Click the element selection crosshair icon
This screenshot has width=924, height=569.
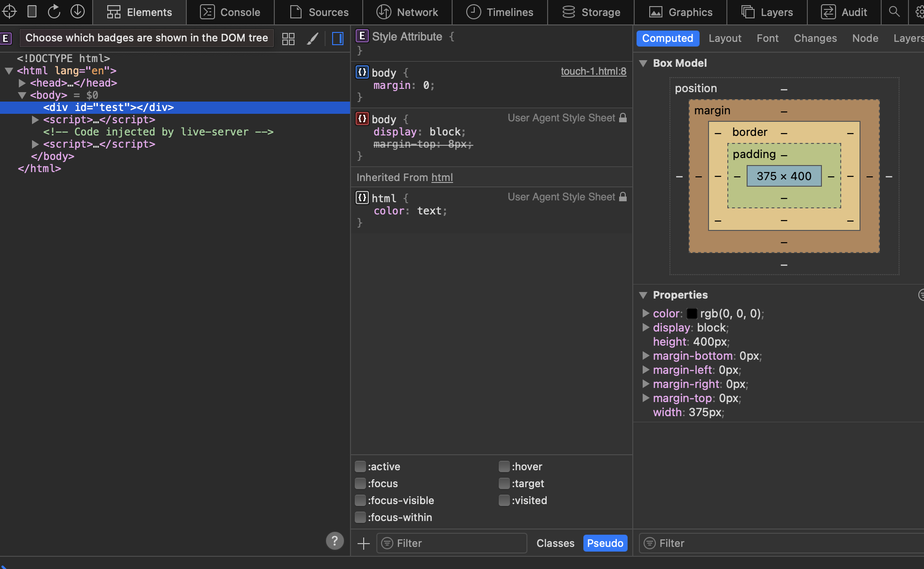pos(10,11)
